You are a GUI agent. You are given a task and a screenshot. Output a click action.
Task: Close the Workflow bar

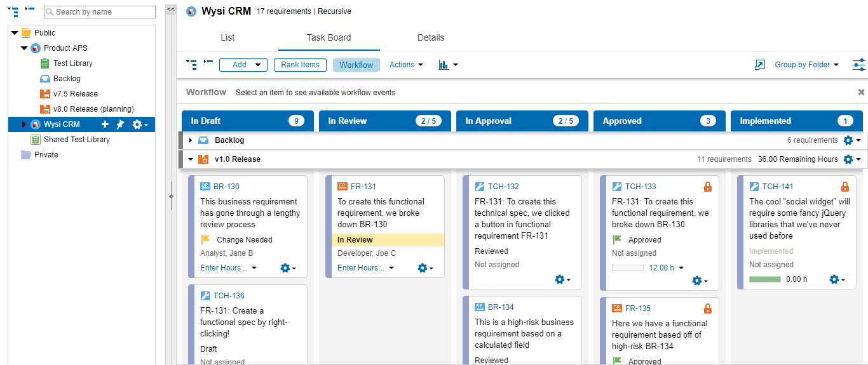pos(861,92)
